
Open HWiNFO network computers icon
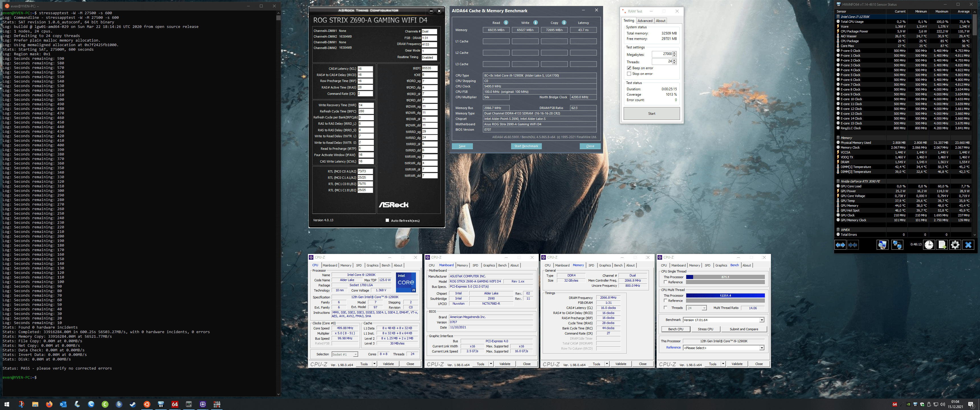[897, 245]
